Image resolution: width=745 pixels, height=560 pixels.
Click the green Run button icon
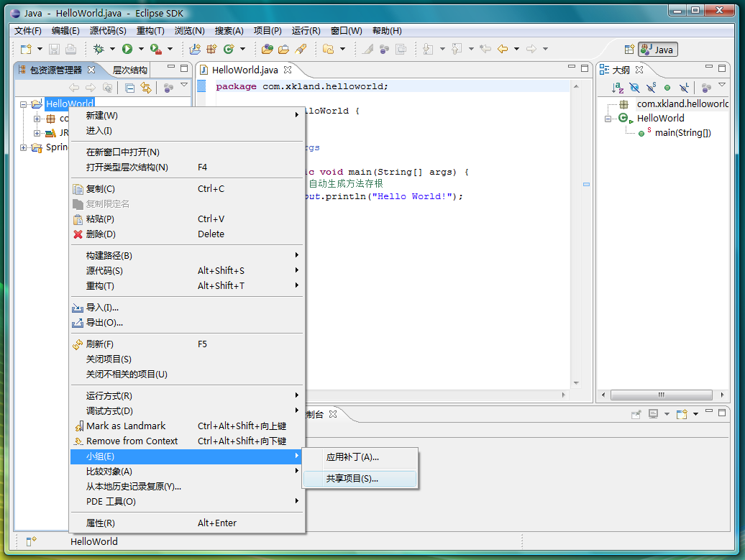click(x=127, y=49)
